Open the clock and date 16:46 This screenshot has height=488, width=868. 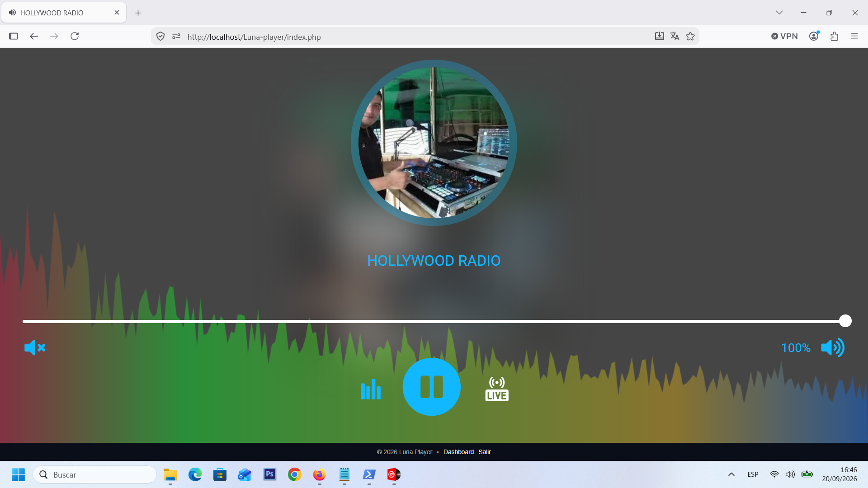click(840, 474)
